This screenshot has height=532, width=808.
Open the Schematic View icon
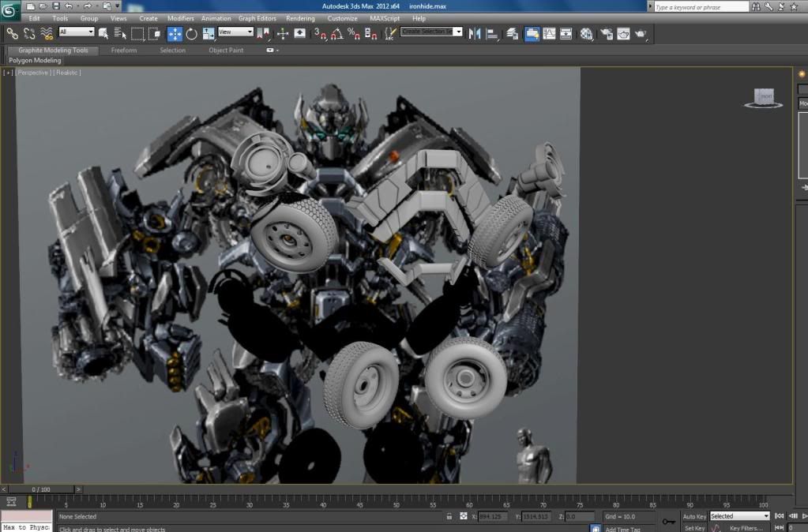[x=566, y=34]
